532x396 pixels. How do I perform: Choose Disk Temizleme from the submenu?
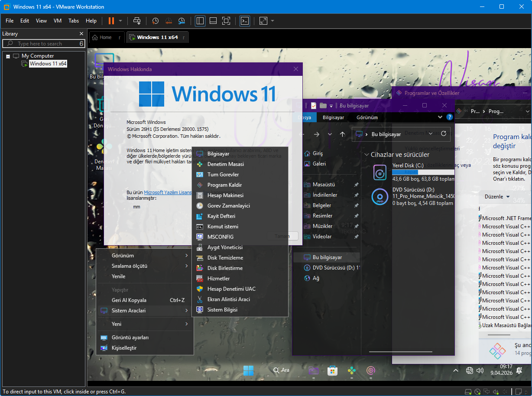click(x=240, y=258)
